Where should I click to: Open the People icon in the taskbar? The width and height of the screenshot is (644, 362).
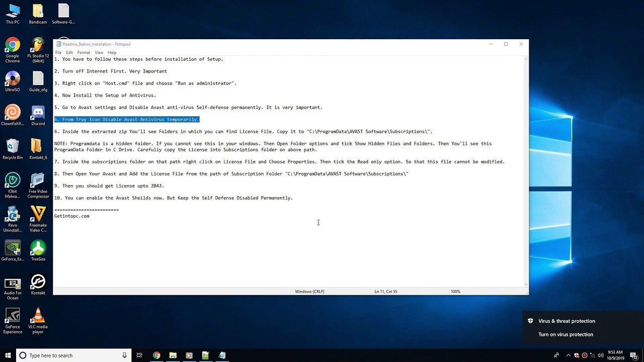point(556,355)
